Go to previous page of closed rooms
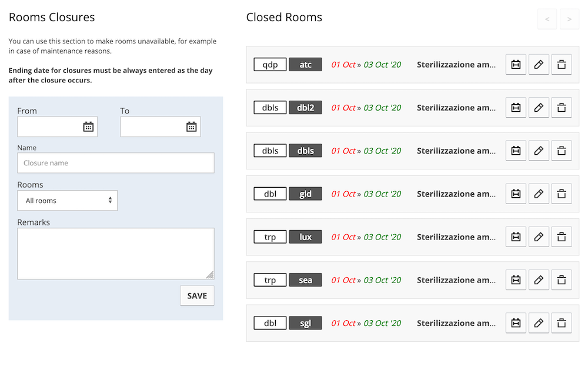Screen dimensions: 588x366 547,19
